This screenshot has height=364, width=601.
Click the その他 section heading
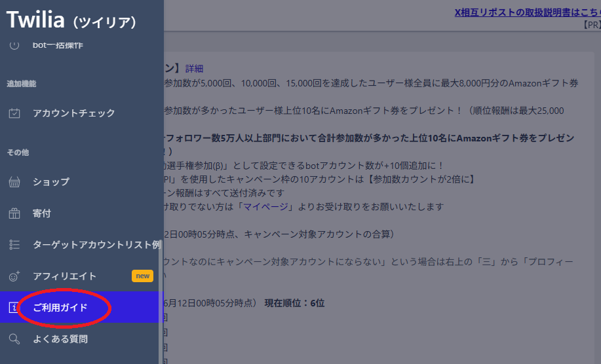(x=18, y=153)
